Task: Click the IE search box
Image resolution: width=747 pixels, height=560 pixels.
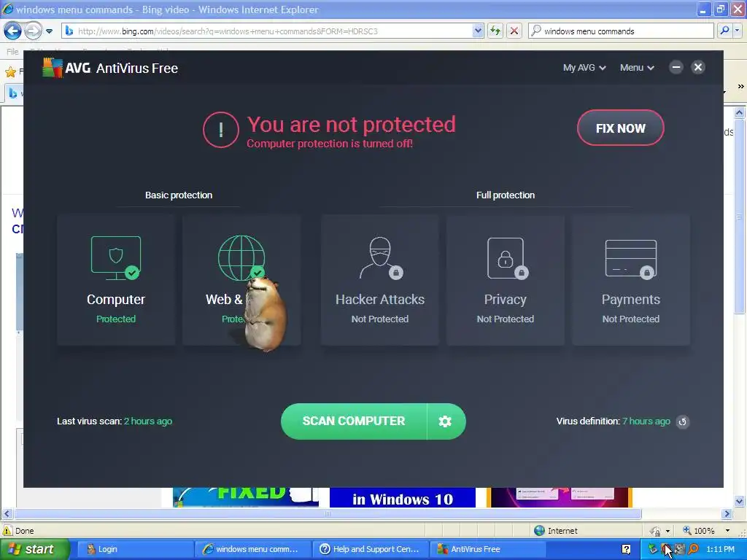Action: coord(621,31)
